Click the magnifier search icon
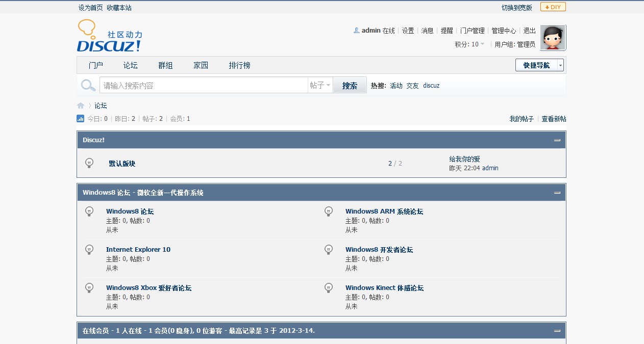 click(88, 85)
